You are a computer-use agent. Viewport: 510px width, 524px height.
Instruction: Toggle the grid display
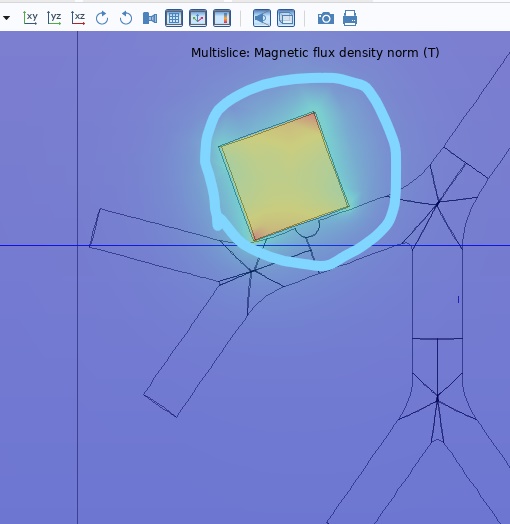[174, 18]
